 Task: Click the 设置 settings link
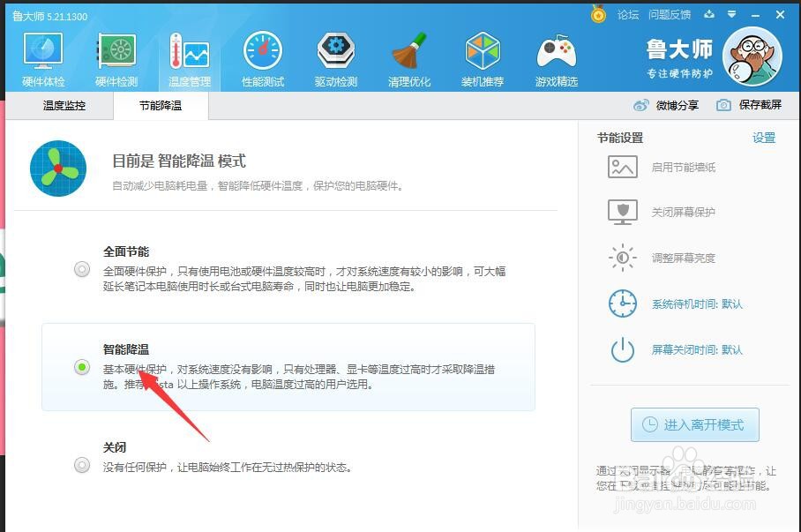(x=764, y=138)
